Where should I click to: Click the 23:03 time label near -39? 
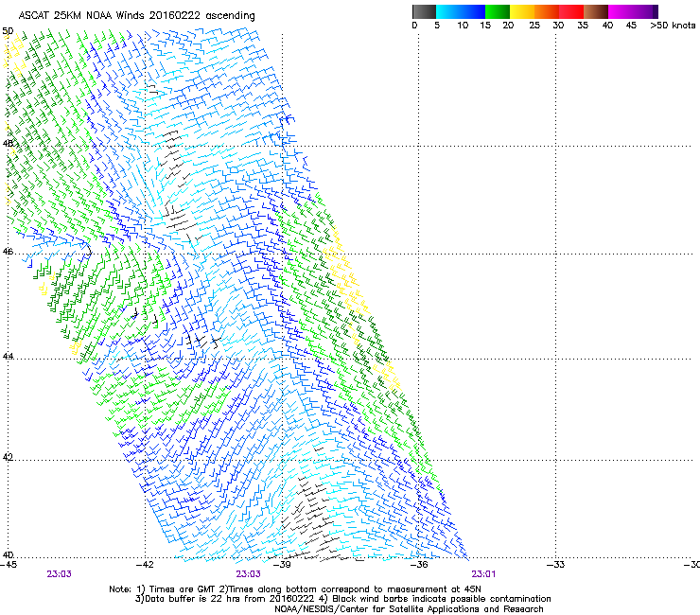pos(248,574)
